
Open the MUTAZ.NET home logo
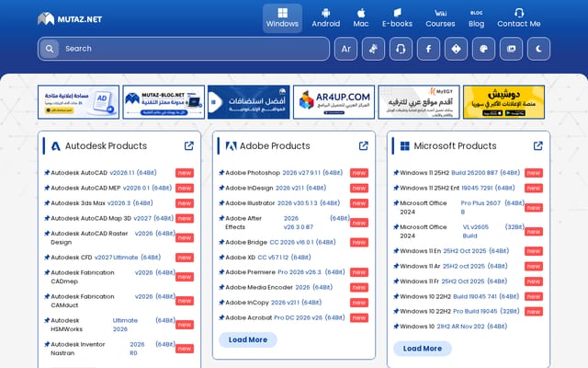pos(70,18)
